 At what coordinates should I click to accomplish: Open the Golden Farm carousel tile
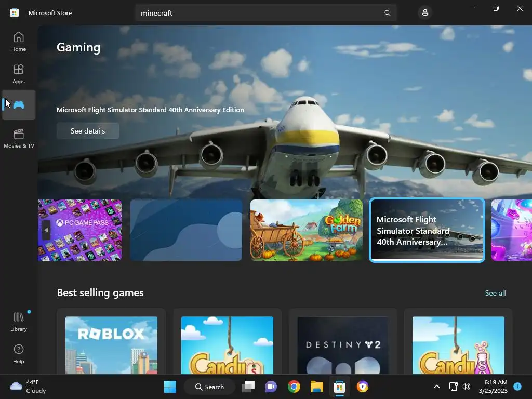click(307, 230)
